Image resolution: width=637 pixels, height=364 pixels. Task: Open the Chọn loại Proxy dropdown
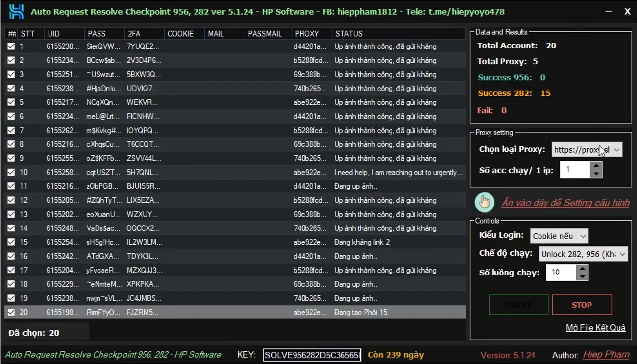click(587, 150)
